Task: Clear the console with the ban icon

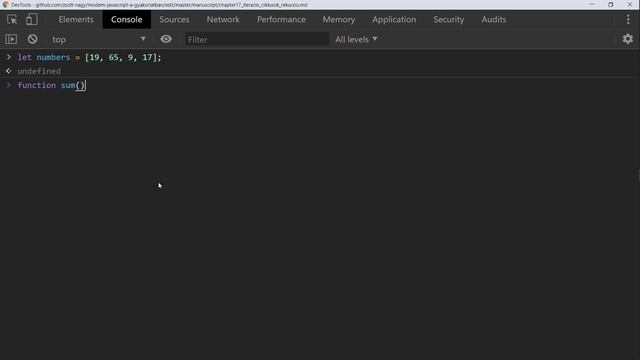Action: pyautogui.click(x=32, y=39)
